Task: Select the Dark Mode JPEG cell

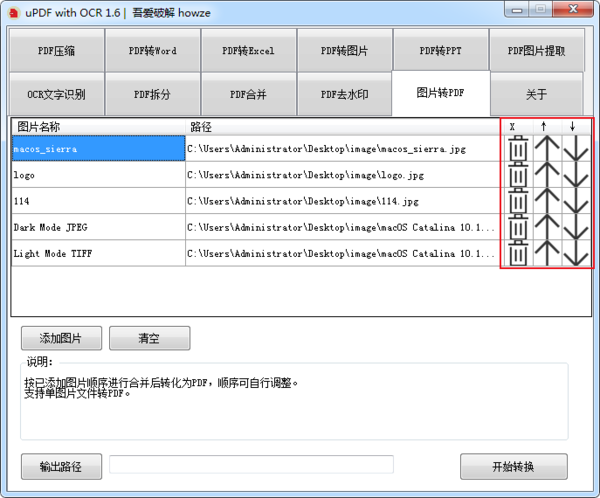Action: [99, 227]
